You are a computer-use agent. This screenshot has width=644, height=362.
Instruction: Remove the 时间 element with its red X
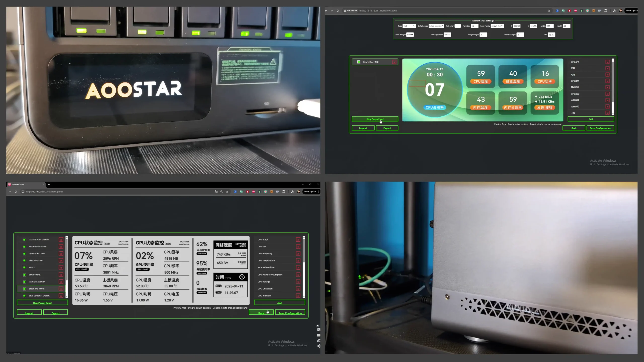pyautogui.click(x=607, y=75)
